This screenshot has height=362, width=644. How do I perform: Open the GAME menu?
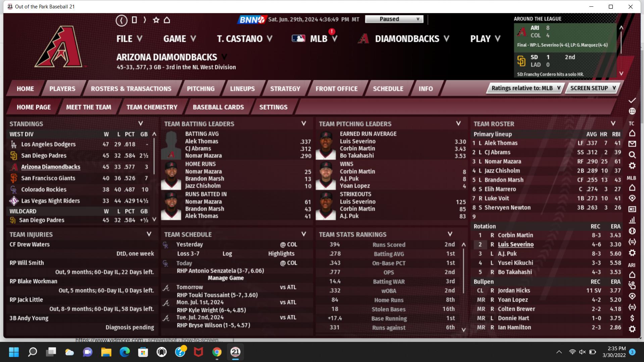180,39
